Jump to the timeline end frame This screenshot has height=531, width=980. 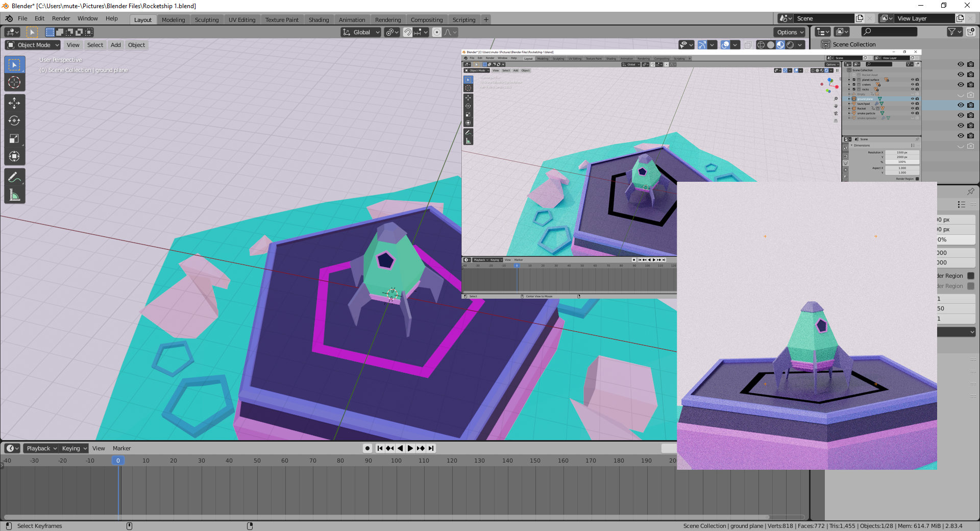tap(431, 448)
